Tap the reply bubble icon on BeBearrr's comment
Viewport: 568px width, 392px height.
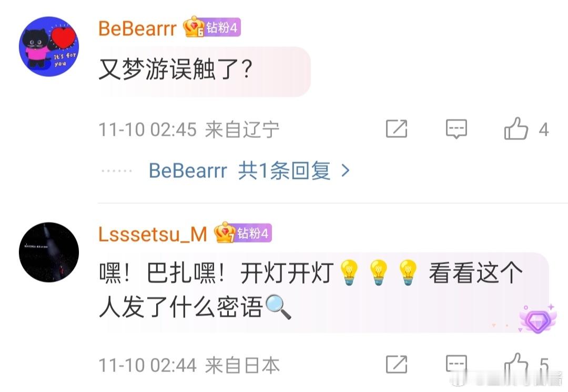pos(457,128)
